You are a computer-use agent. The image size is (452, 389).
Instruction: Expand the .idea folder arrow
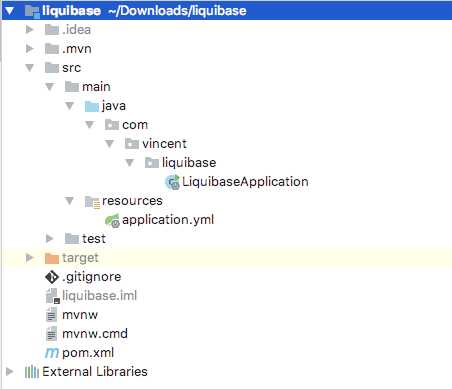click(30, 30)
